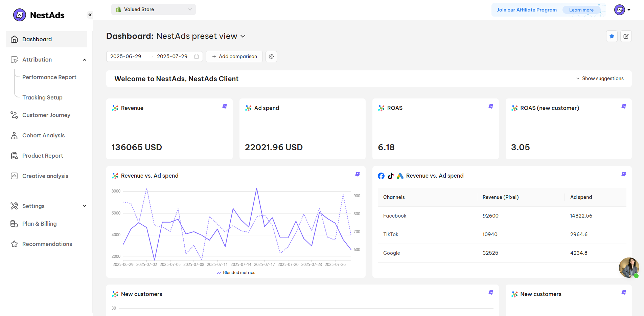Open Creative analysis
The height and width of the screenshot is (316, 644).
45,176
